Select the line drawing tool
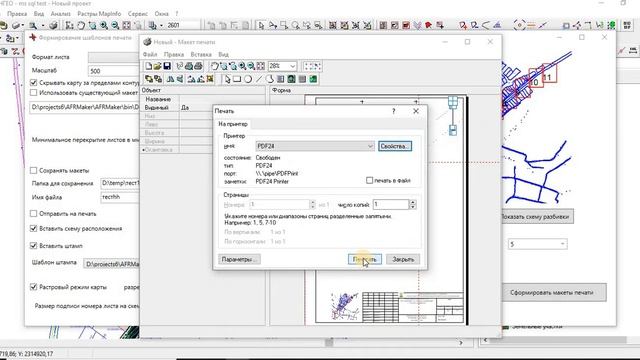Image resolution: width=640 pixels, height=360 pixels. (x=259, y=79)
